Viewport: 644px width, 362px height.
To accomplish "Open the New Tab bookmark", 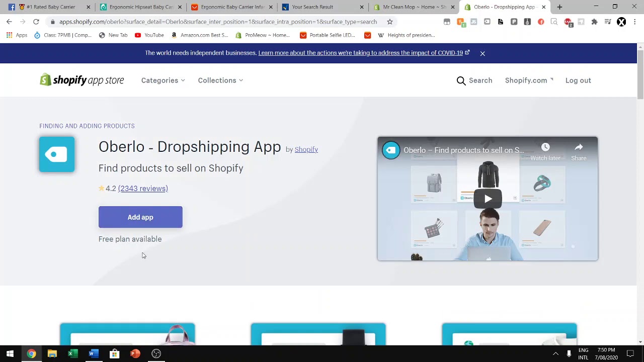I will coord(113,35).
